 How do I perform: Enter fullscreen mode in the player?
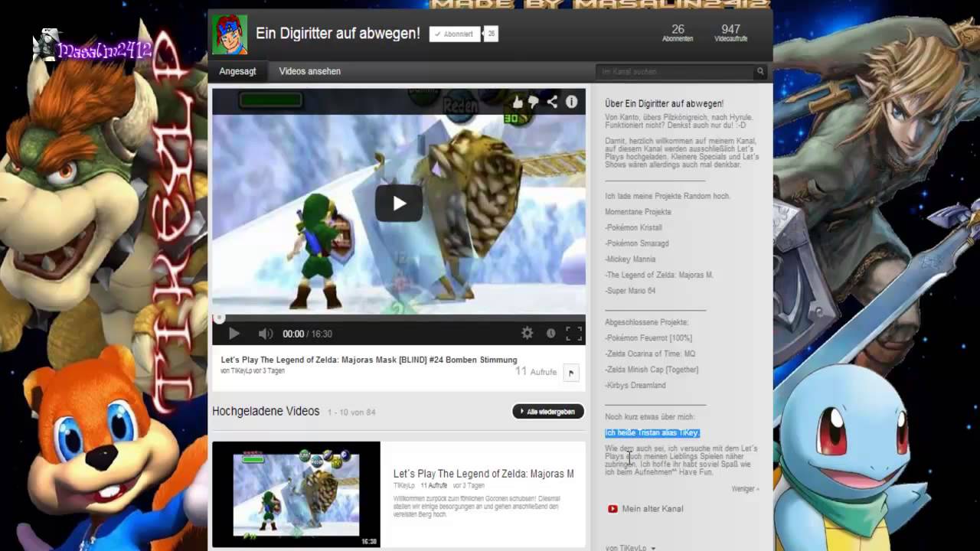click(x=573, y=333)
